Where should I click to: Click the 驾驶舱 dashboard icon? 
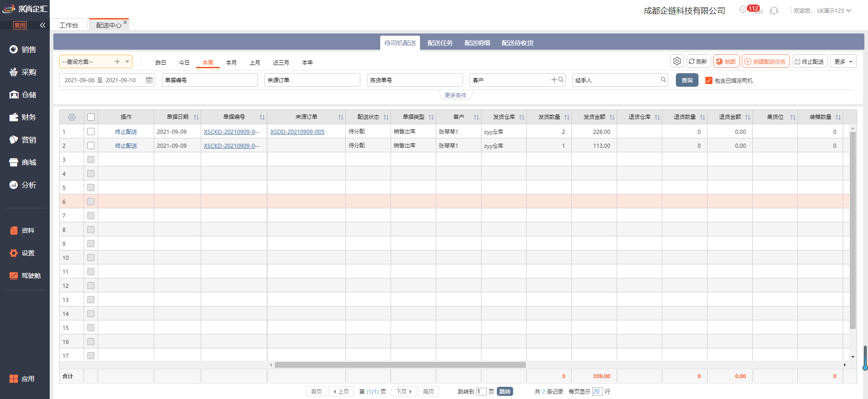[x=14, y=276]
